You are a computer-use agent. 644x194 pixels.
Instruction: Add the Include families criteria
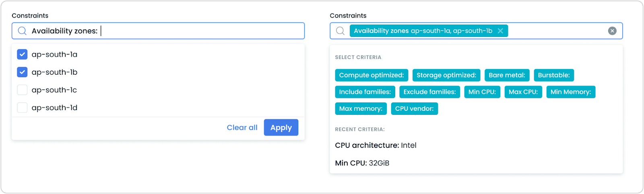point(365,92)
